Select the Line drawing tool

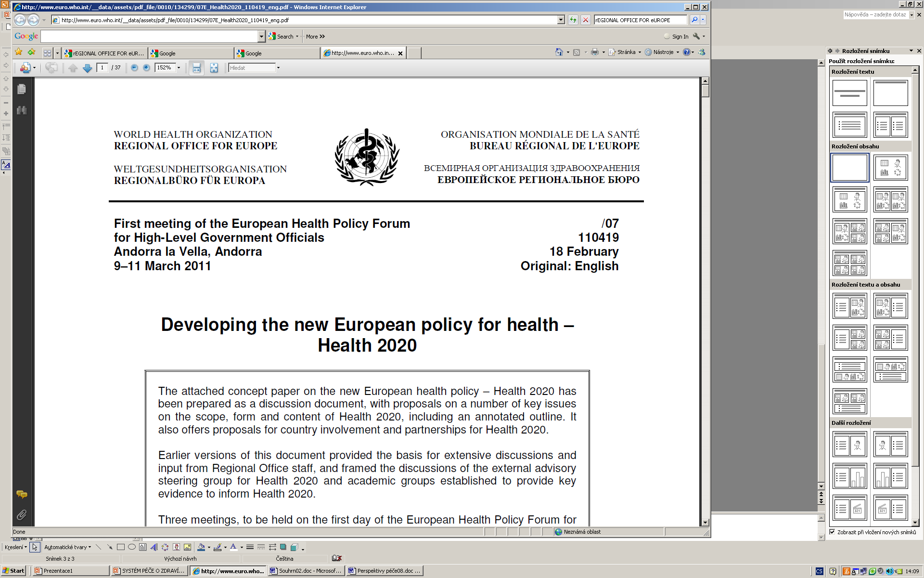[99, 547]
